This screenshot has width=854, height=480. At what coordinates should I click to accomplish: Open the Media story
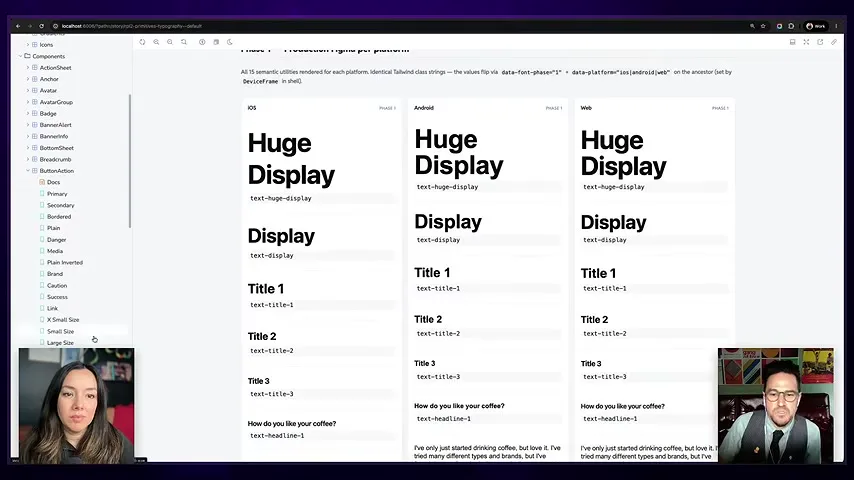click(54, 251)
